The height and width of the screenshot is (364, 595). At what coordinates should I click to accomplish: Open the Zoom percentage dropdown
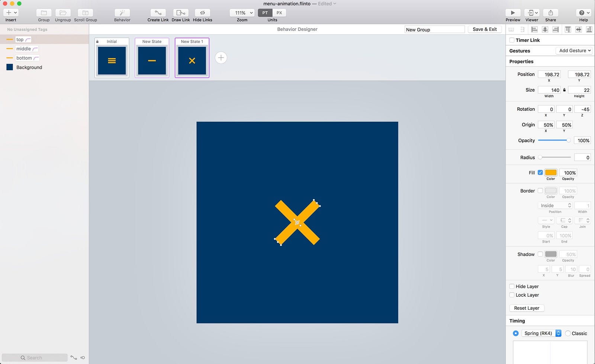pyautogui.click(x=242, y=13)
